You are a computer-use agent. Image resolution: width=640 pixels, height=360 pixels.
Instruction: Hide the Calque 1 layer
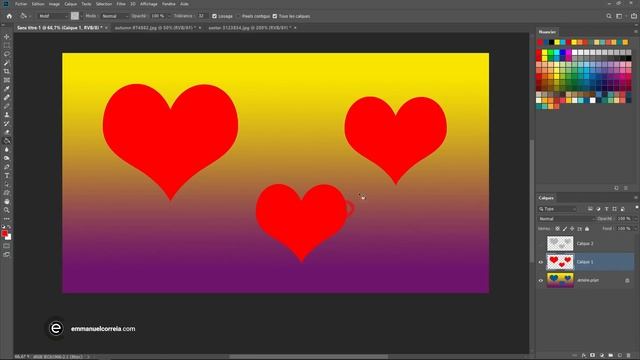tap(541, 262)
